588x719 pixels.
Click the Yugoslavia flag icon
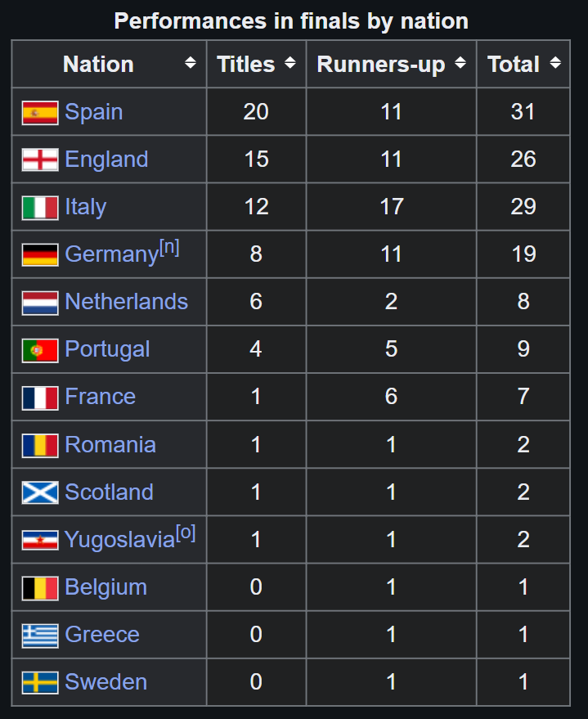40,540
